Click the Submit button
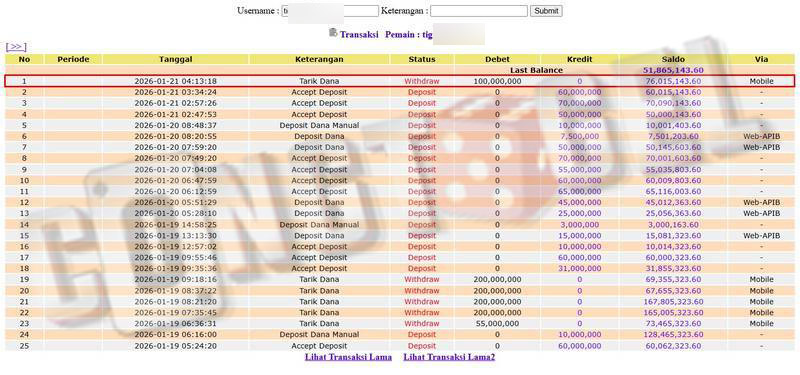800x375 pixels. [x=546, y=11]
